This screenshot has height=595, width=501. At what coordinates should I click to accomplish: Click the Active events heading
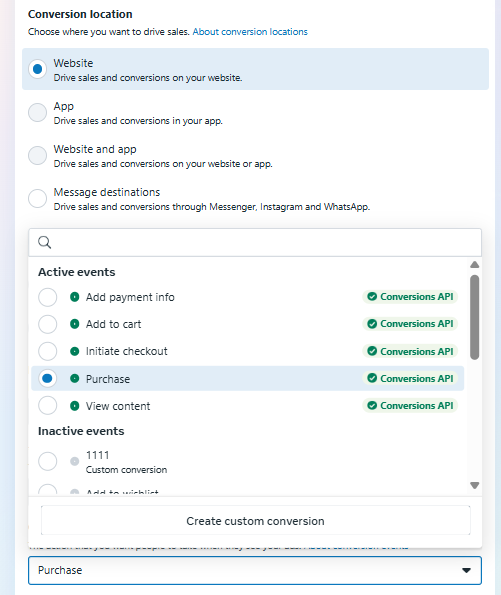coord(77,272)
